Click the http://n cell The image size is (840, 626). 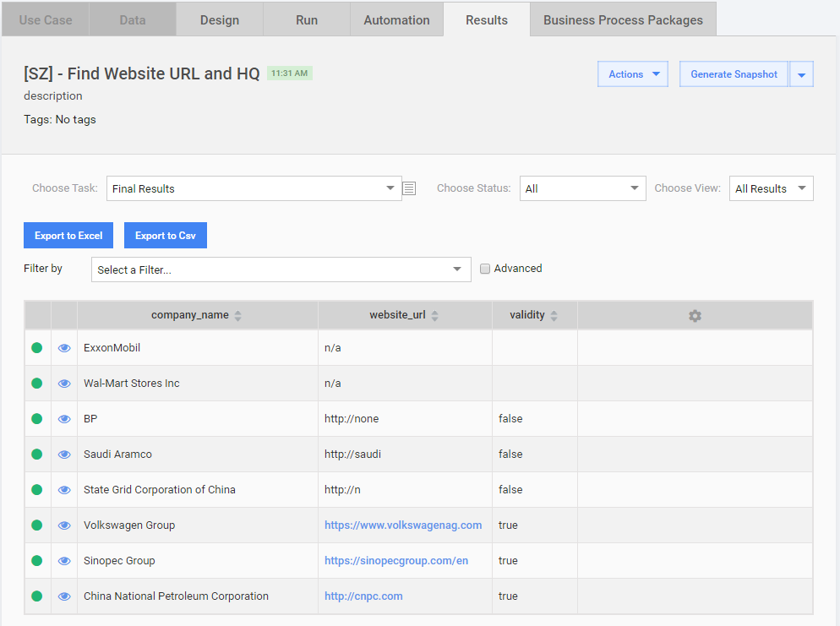click(x=405, y=489)
